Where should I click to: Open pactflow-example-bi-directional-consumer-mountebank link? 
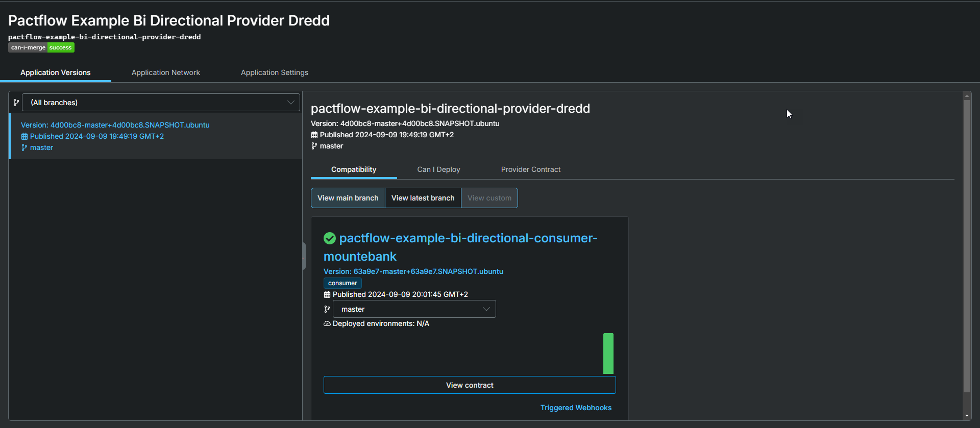point(460,247)
